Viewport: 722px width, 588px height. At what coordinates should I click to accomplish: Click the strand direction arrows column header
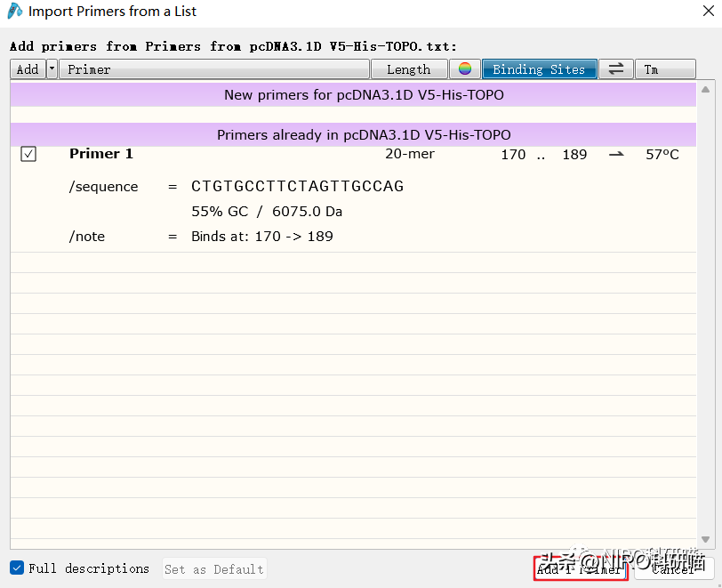615,69
